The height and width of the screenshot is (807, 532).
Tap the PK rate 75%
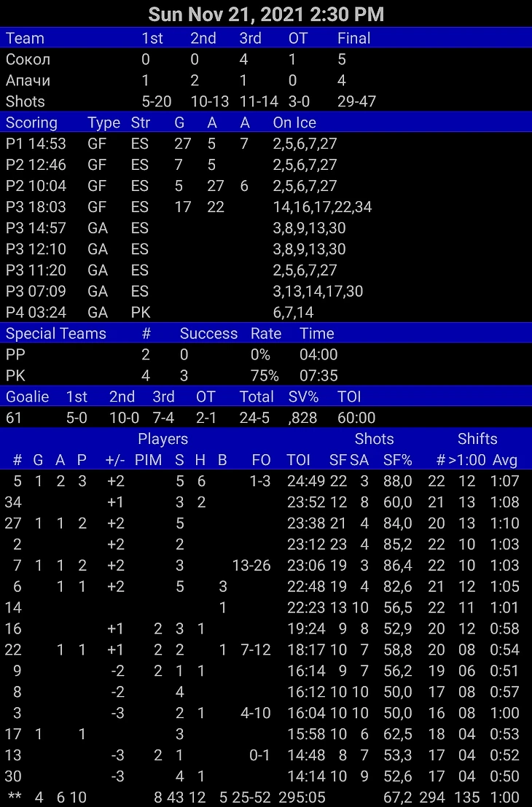265,375
